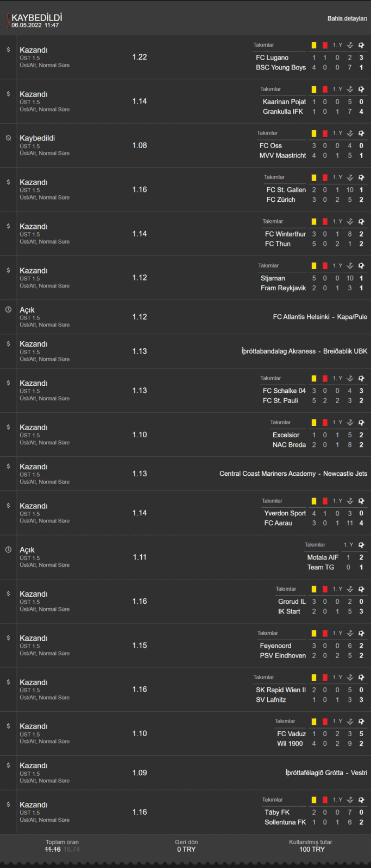Click the football goals icon in Täby FK header

tap(361, 800)
